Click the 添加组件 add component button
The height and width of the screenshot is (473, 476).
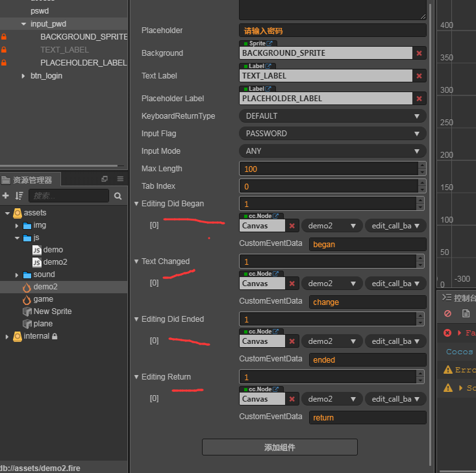[279, 447]
